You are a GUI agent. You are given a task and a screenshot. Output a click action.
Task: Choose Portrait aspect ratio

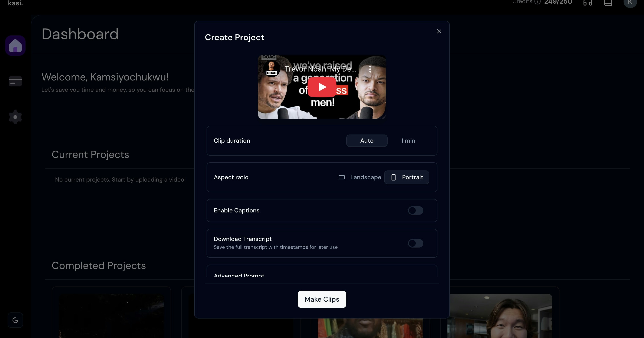pyautogui.click(x=407, y=177)
